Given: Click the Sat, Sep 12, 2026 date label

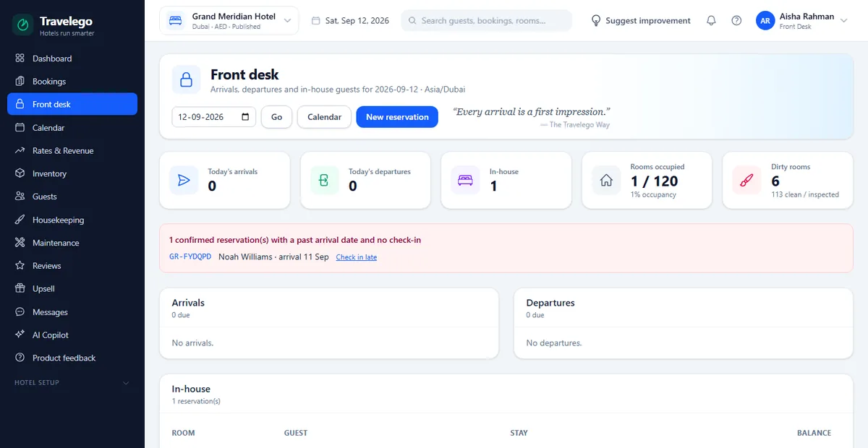Looking at the screenshot, I should 350,21.
